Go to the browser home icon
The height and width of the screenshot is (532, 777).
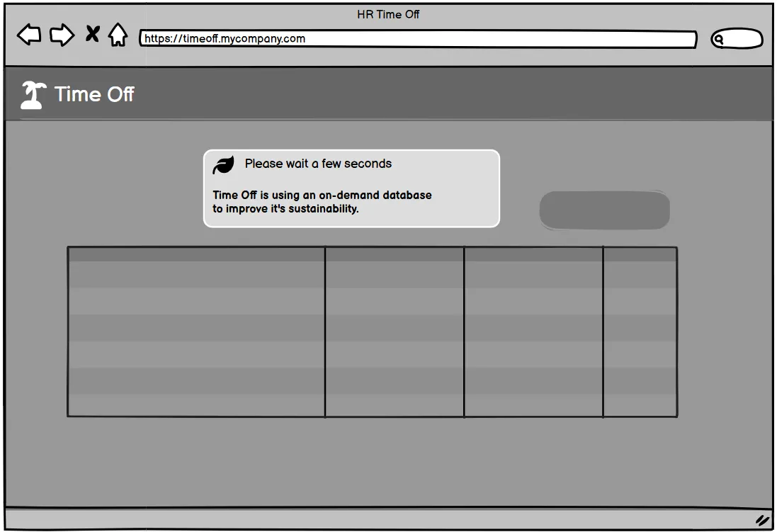coord(118,35)
